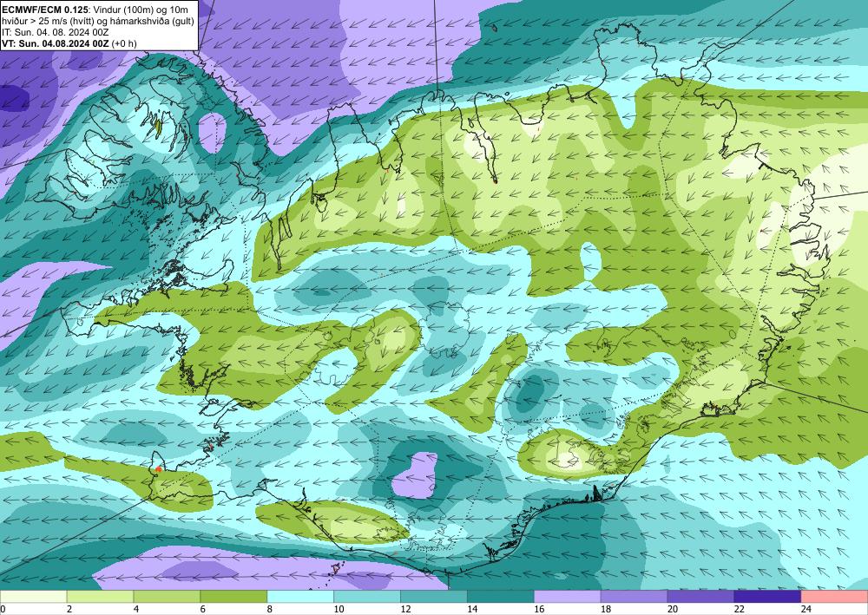The image size is (868, 615).
Task: Click the legend label '8'
Action: [x=271, y=609]
